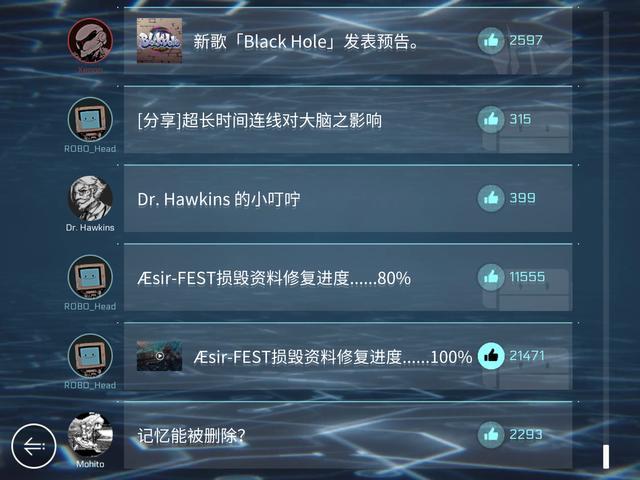This screenshot has width=640, height=480.
Task: Open the 记忆能被删除? post
Action: coord(348,435)
